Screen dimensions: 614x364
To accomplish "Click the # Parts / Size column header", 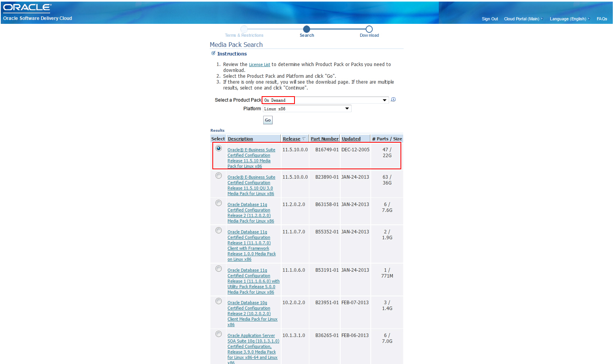I will pyautogui.click(x=387, y=139).
